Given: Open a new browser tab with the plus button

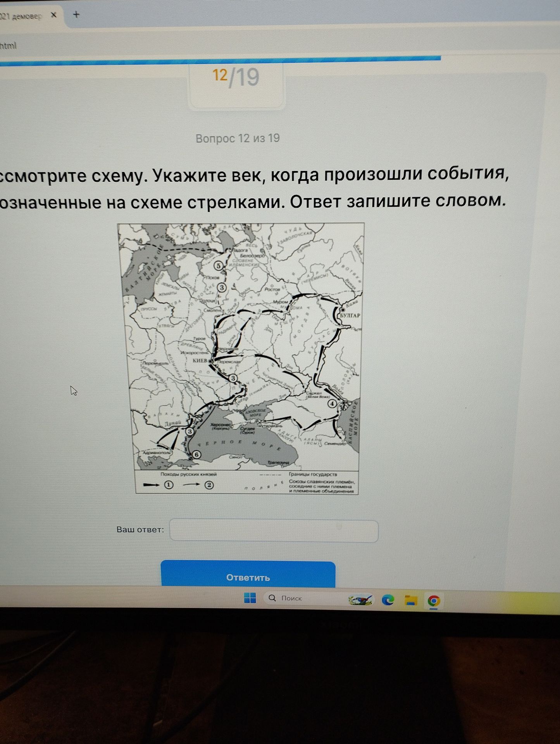Looking at the screenshot, I should [x=76, y=15].
